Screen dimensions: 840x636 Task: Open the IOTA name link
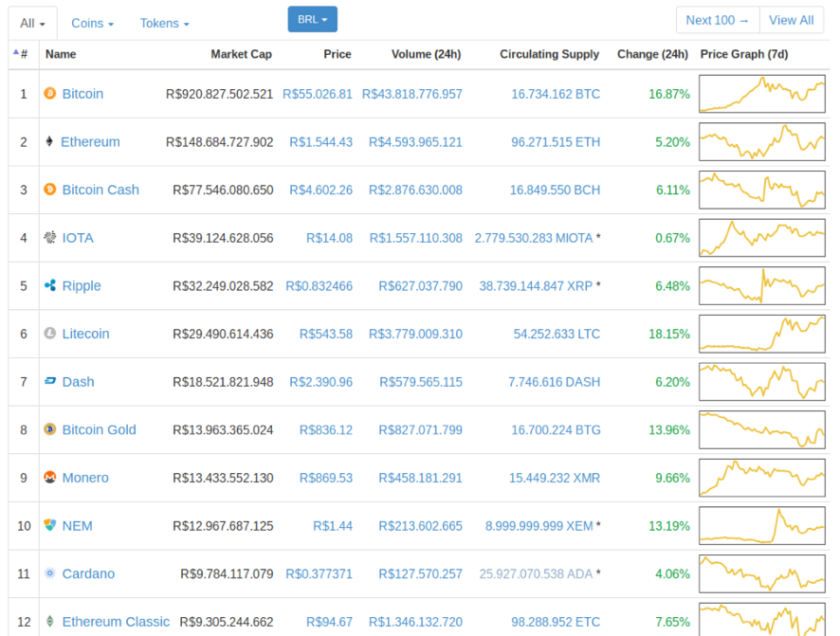78,238
